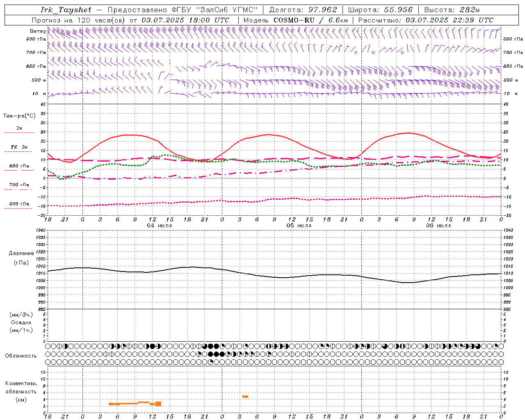
Task: Click the forecast start time 03.07.2025 18:00 UTC
Action: (x=185, y=20)
